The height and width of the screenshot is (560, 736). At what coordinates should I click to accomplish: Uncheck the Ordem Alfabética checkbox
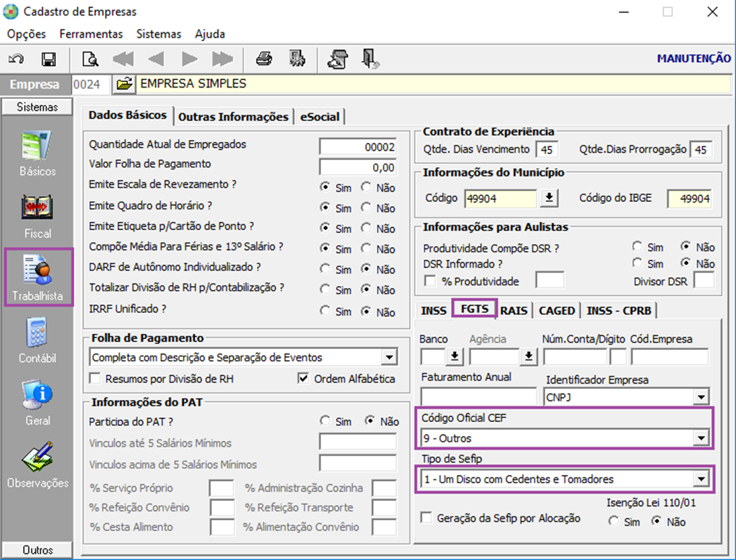pyautogui.click(x=303, y=378)
